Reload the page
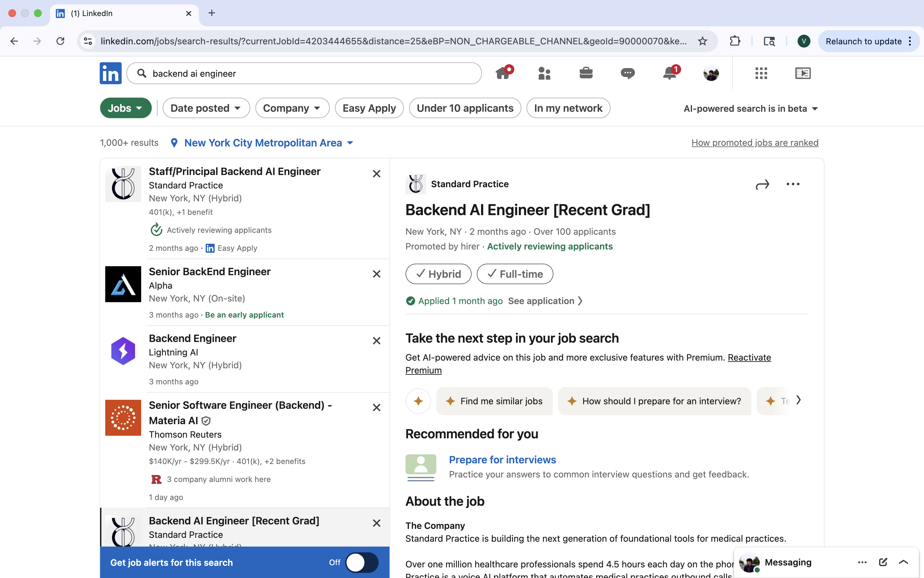Screen dimensions: 924x578 coord(60,41)
